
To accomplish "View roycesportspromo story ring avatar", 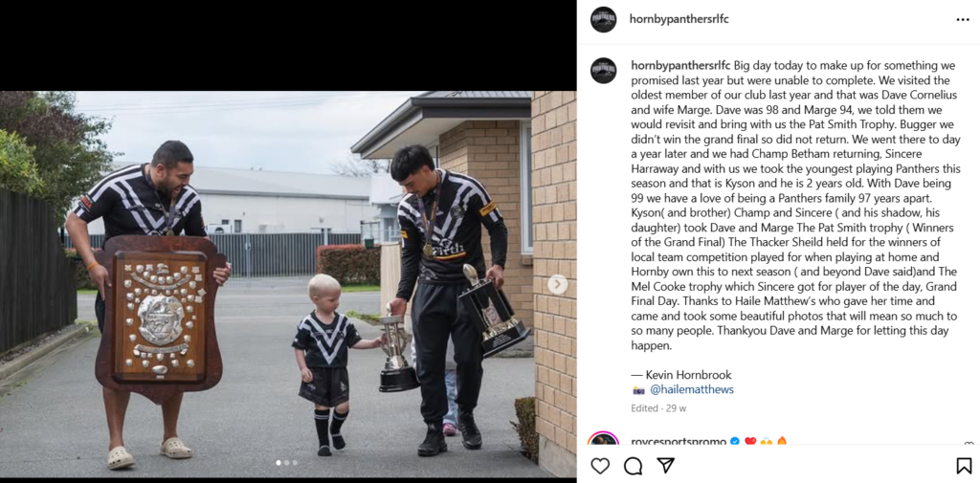I will [603, 439].
